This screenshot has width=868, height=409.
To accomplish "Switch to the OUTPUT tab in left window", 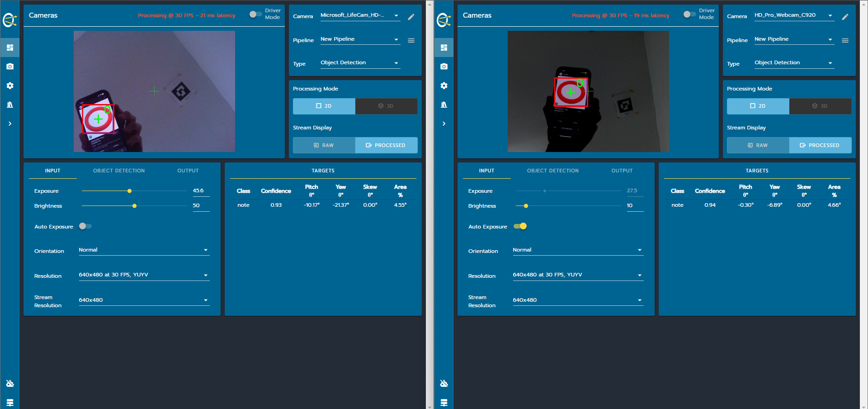I will click(188, 171).
